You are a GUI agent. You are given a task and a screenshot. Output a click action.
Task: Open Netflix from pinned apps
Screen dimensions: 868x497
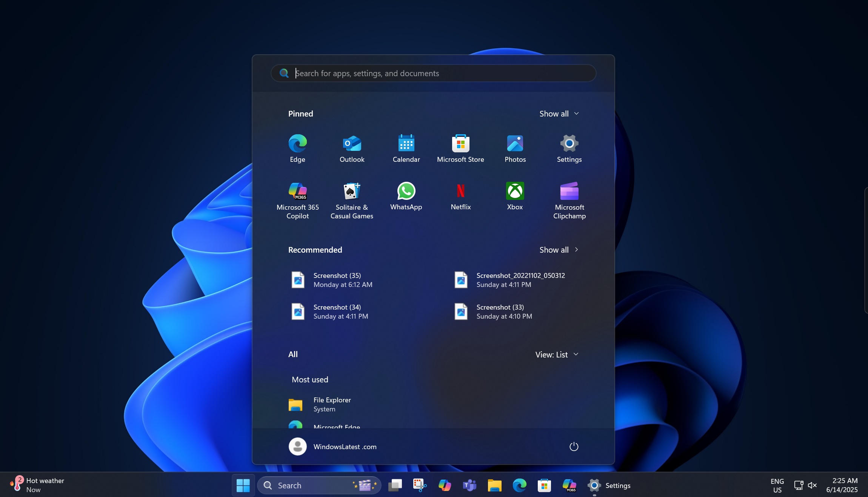460,196
